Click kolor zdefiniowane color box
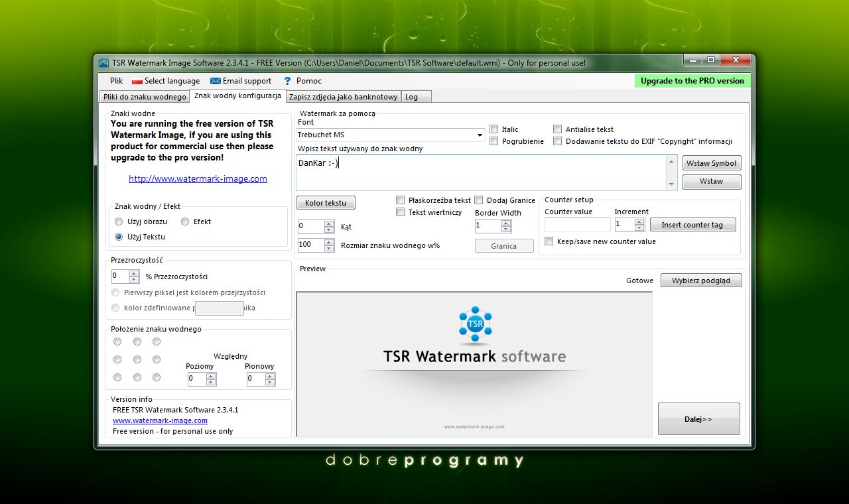 [x=220, y=308]
